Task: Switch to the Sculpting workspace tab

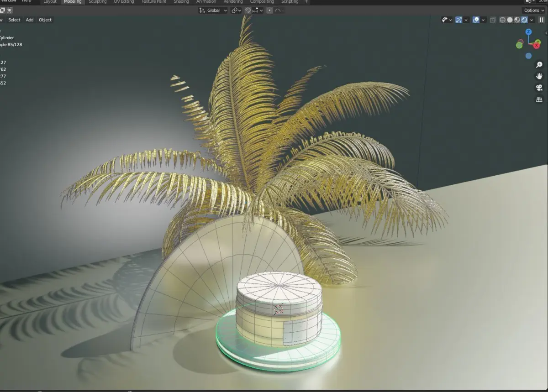Action: coord(97,2)
